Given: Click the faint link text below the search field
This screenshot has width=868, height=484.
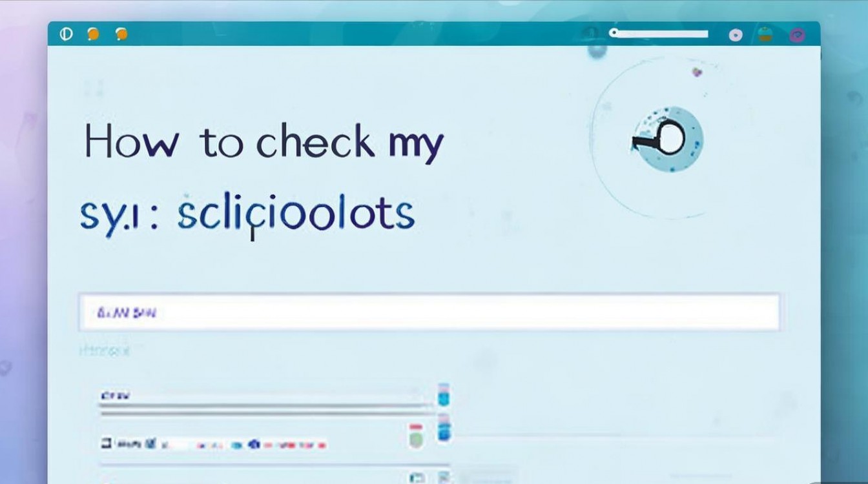Looking at the screenshot, I should 104,350.
